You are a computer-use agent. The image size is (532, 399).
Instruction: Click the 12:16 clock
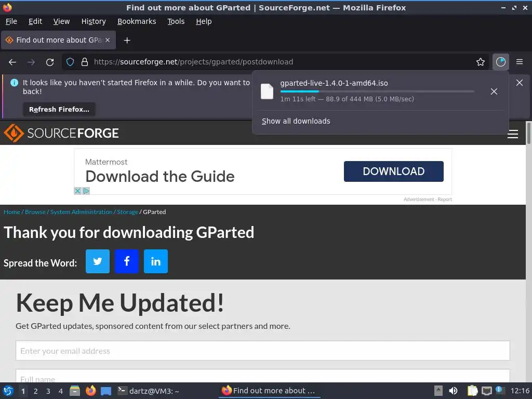tap(520, 391)
